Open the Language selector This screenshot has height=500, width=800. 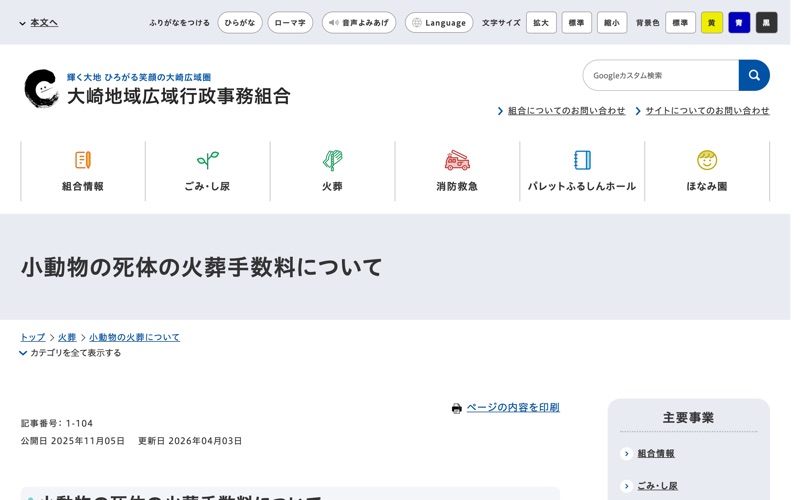point(439,23)
